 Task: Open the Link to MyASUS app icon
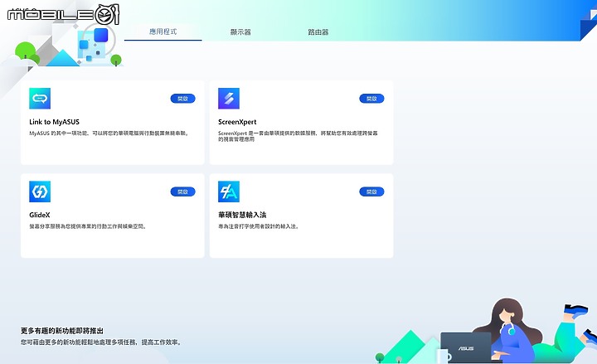click(40, 98)
